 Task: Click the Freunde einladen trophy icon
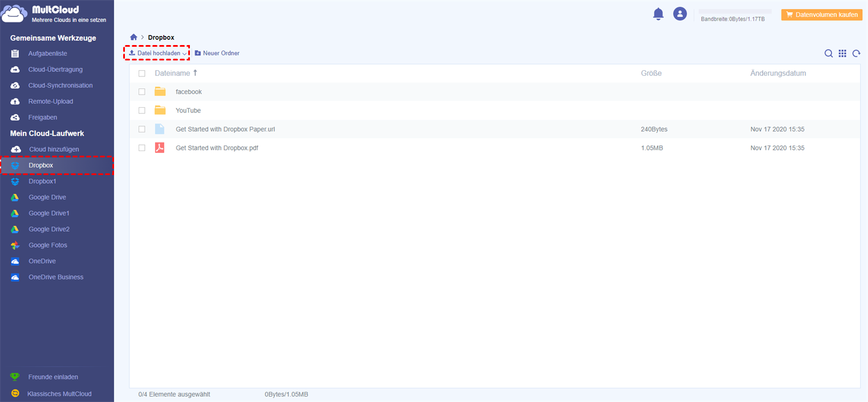click(15, 377)
